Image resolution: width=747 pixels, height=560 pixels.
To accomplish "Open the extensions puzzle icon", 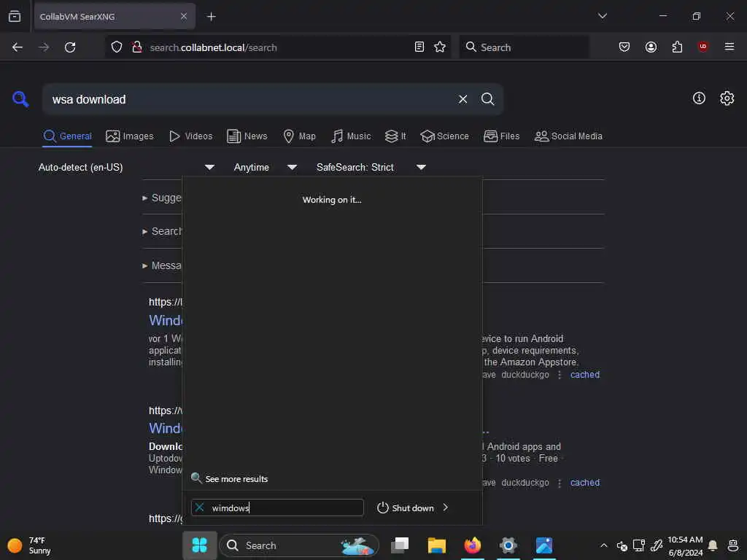I will point(677,47).
